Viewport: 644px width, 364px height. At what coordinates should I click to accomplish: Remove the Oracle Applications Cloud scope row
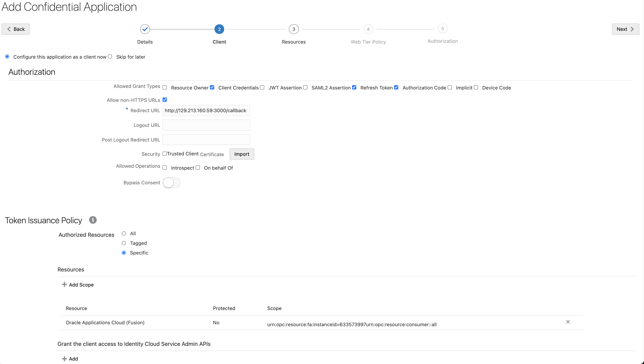(x=568, y=322)
